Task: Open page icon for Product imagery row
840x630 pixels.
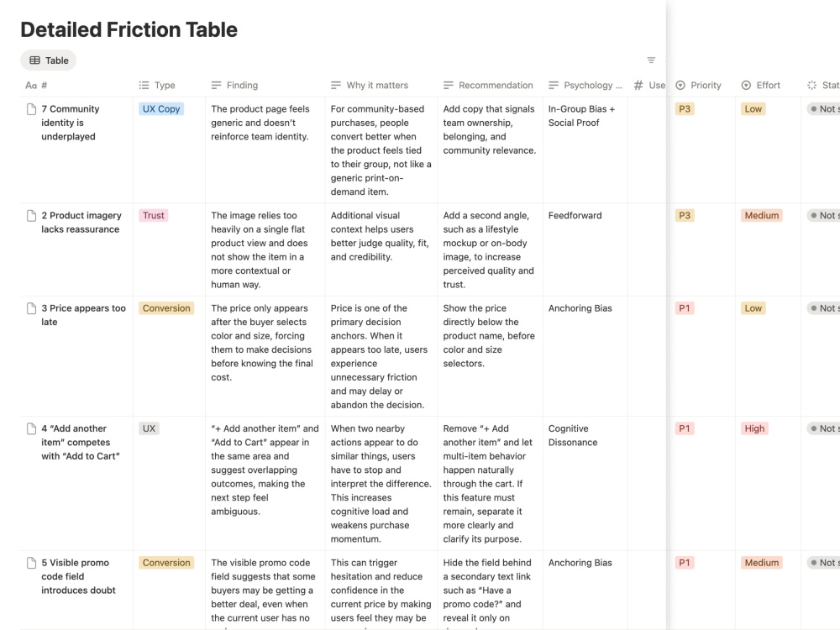Action: click(x=32, y=216)
